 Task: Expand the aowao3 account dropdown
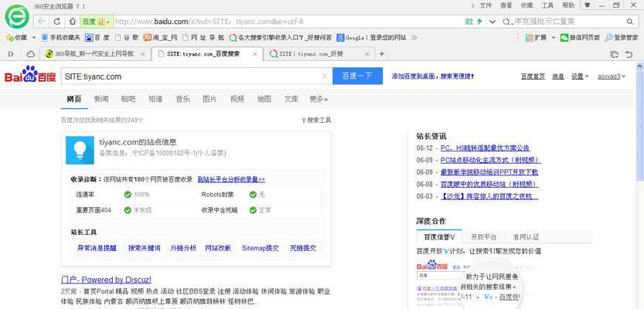tap(612, 76)
